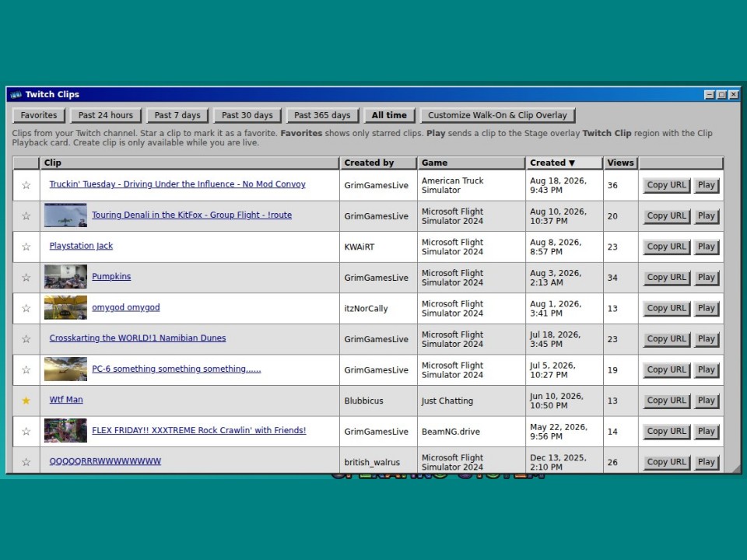The height and width of the screenshot is (560, 747).
Task: Mark the omygod omygod clip as favorite
Action: pos(26,309)
